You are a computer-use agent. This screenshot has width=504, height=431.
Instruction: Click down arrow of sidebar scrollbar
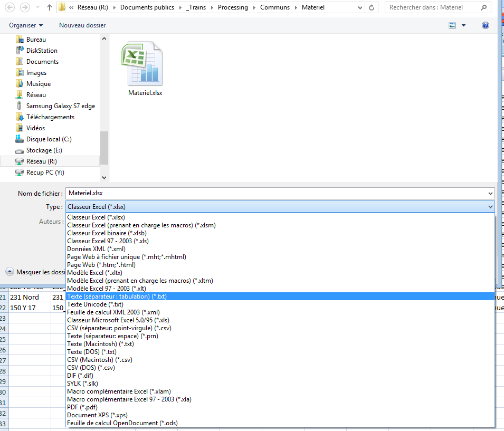pos(104,177)
